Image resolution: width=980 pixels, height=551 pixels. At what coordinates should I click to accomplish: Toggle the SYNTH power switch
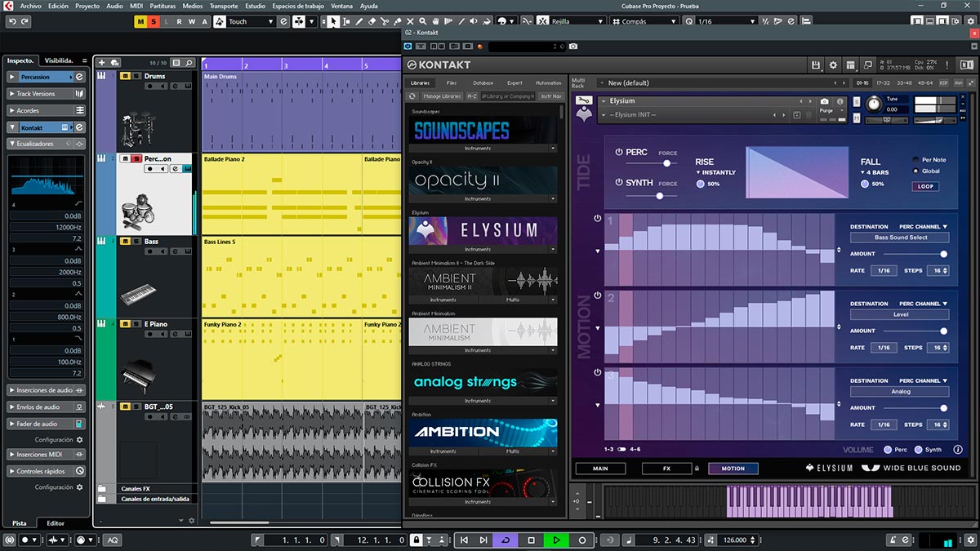point(619,183)
